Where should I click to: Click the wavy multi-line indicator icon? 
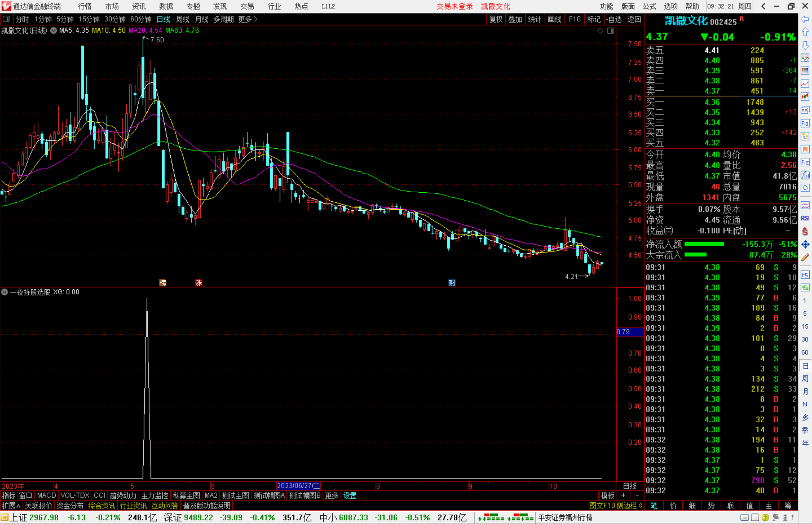click(805, 205)
